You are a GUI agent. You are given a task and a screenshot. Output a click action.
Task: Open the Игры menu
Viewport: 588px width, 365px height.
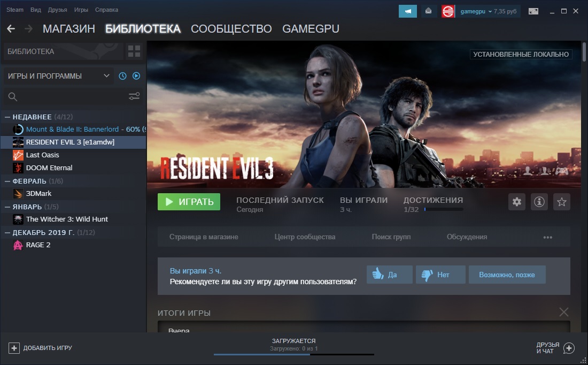(81, 10)
